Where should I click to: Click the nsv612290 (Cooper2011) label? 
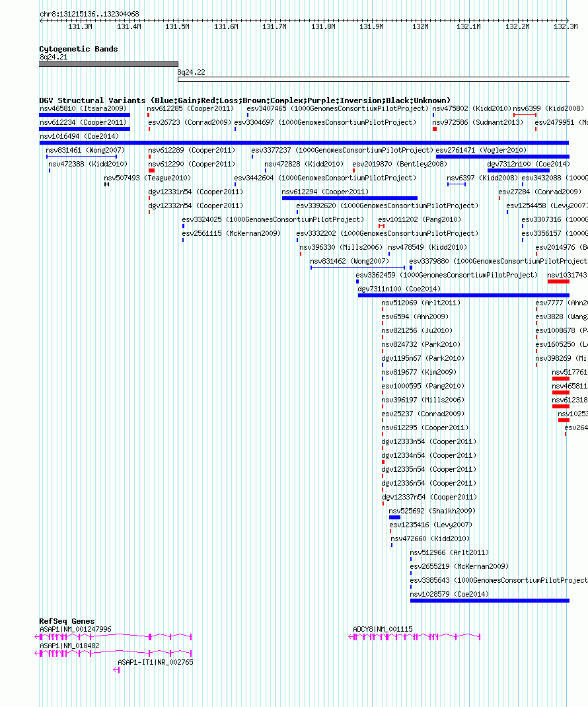pos(192,164)
